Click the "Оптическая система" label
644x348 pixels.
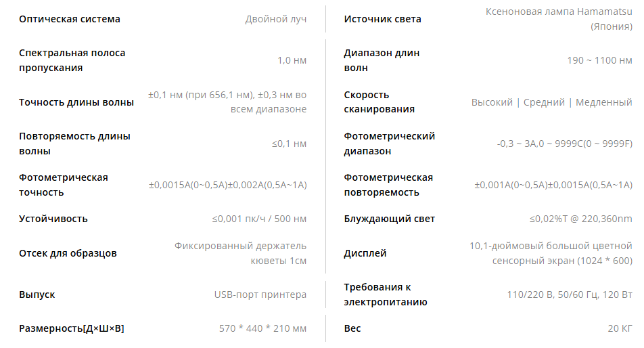coord(70,20)
